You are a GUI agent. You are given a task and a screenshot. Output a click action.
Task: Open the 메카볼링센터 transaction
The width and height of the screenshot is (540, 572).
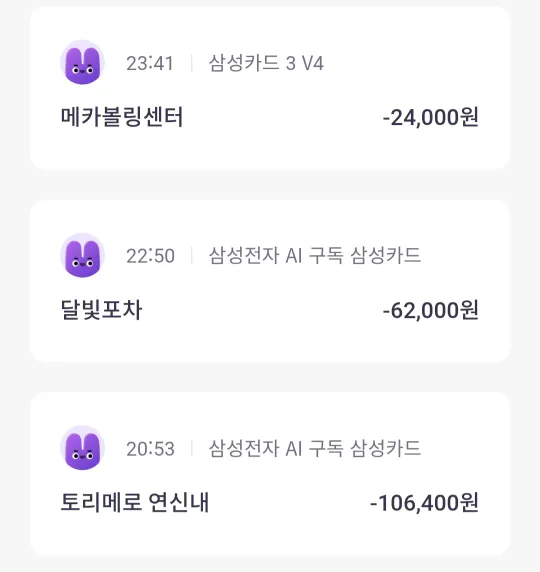270,89
